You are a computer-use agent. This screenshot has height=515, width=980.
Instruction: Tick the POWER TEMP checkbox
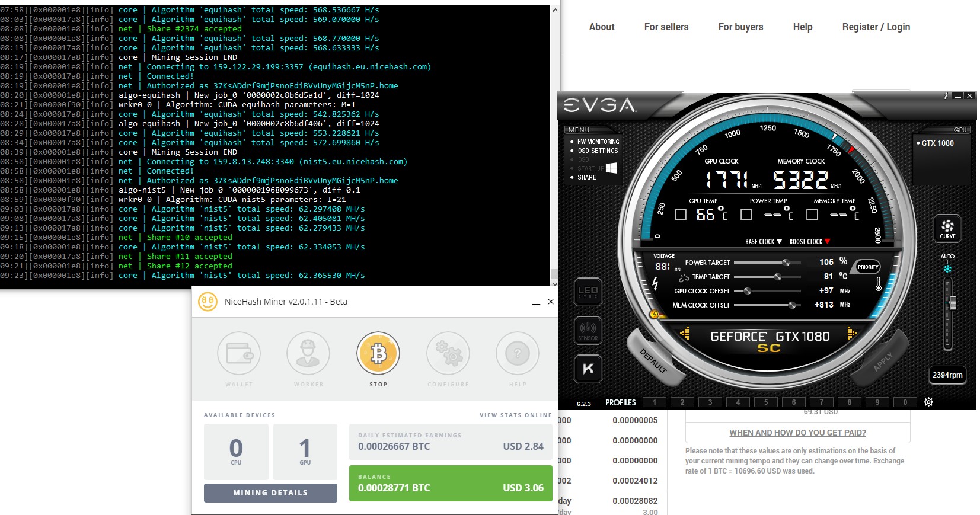pyautogui.click(x=746, y=215)
